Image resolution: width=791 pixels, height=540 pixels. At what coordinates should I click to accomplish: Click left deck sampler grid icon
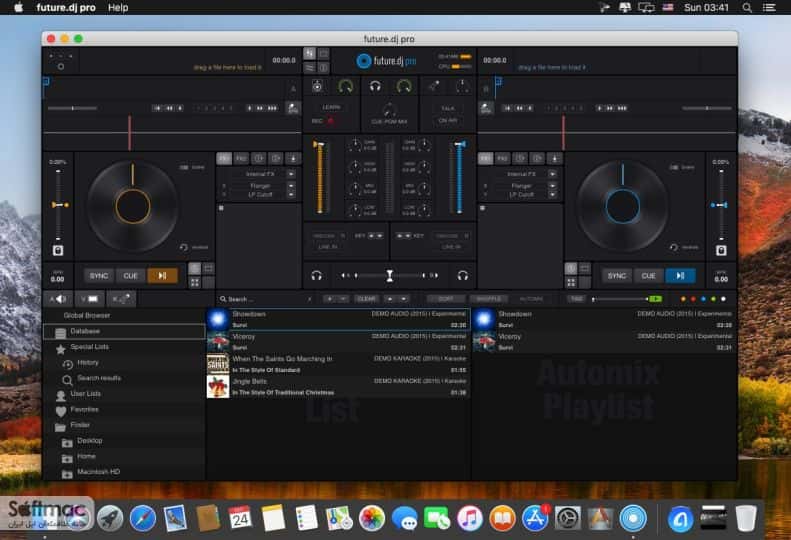195,282
